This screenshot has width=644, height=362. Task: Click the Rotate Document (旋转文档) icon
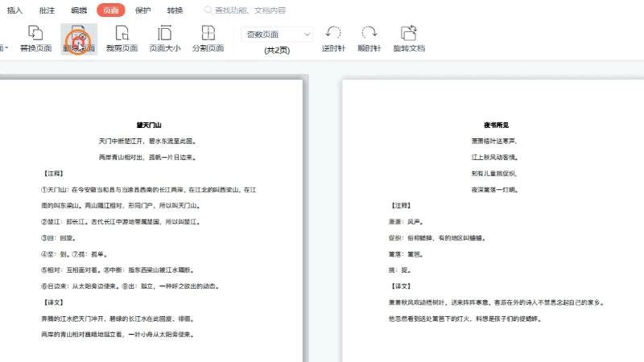(409, 34)
